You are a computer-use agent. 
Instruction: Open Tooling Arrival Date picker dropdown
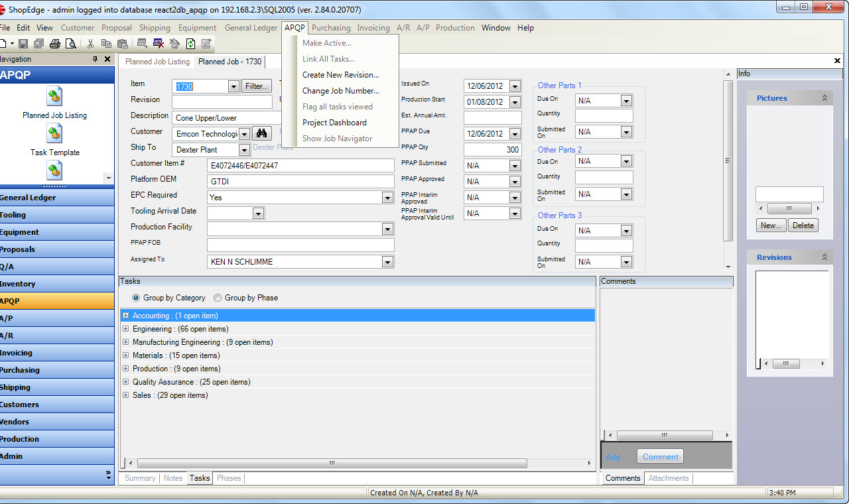tap(259, 214)
